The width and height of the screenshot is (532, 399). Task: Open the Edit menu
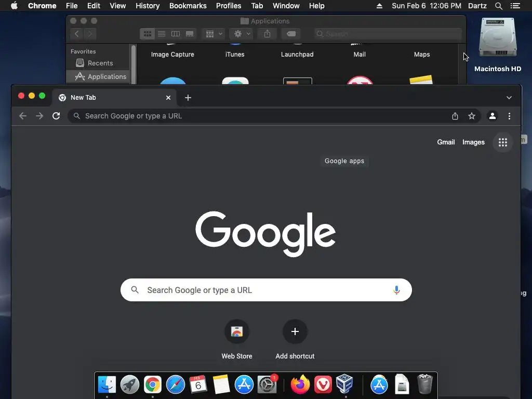click(x=94, y=6)
